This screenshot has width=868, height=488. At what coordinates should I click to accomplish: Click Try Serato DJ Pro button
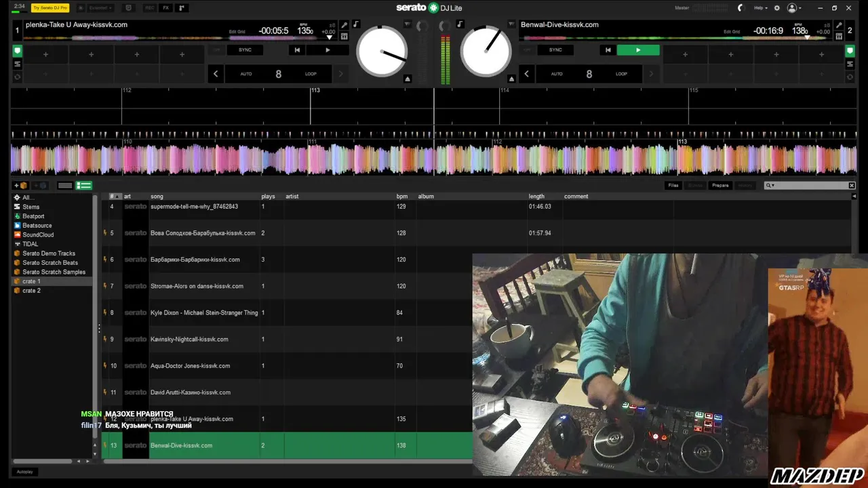(x=50, y=7)
